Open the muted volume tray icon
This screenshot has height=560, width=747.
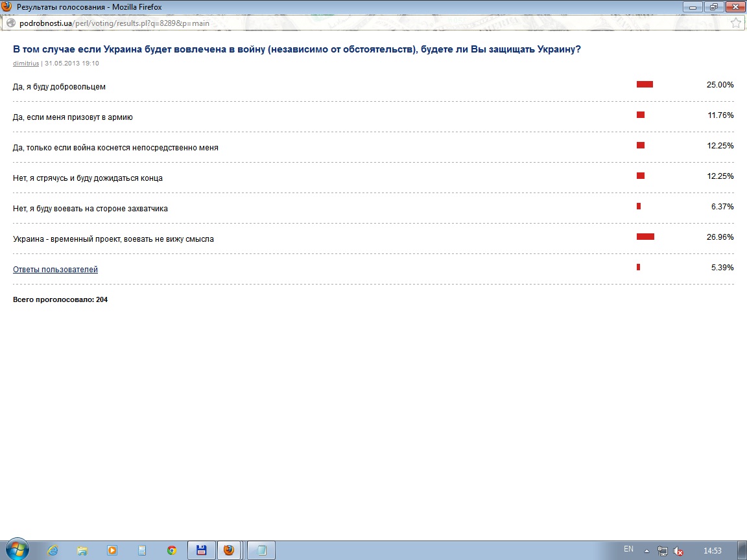click(678, 551)
